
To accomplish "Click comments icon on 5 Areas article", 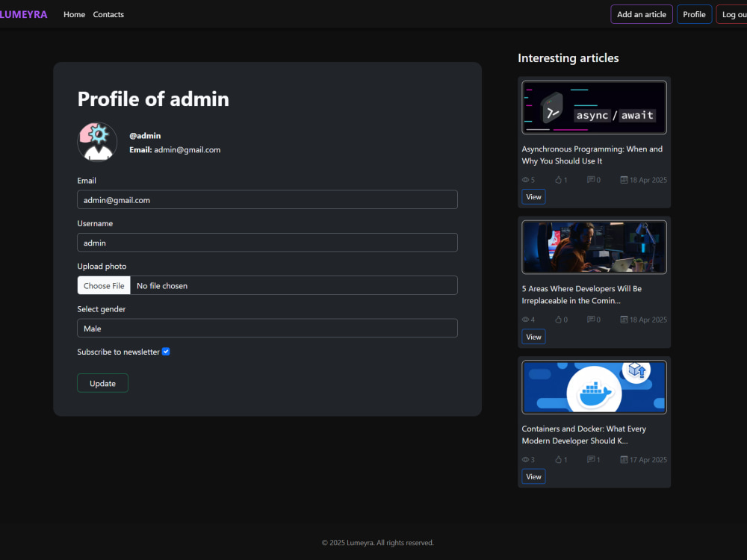I will pos(591,319).
